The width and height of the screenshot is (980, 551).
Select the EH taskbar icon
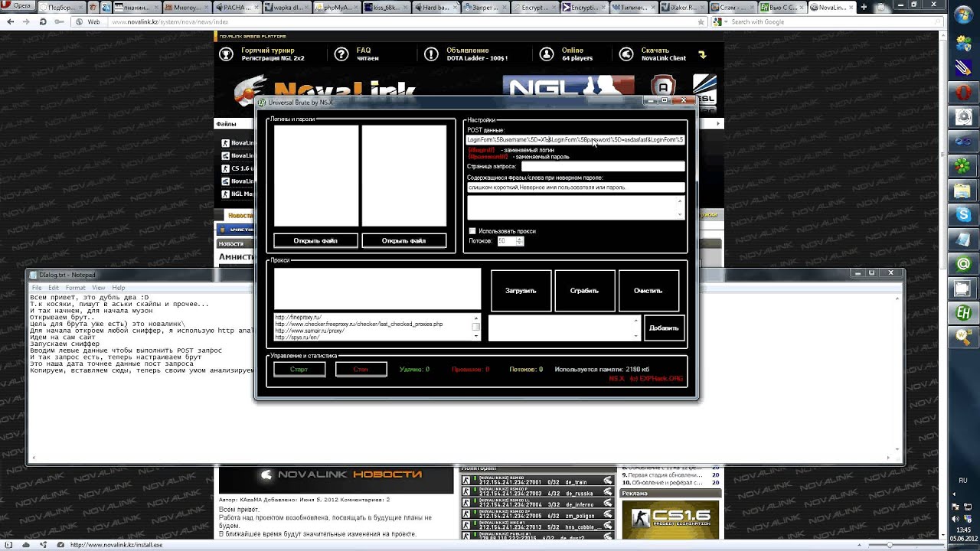pos(963,312)
